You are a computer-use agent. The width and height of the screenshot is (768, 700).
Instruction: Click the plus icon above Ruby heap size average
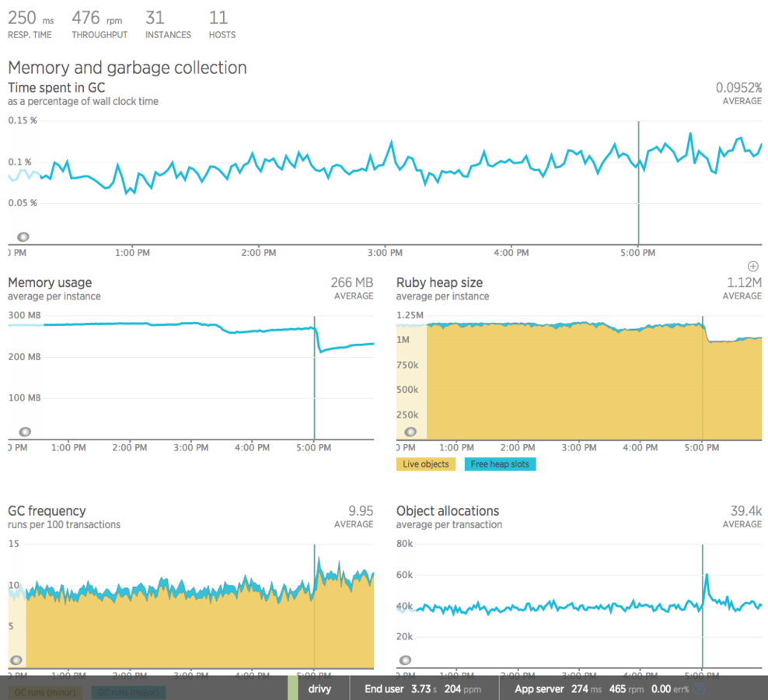tap(753, 266)
